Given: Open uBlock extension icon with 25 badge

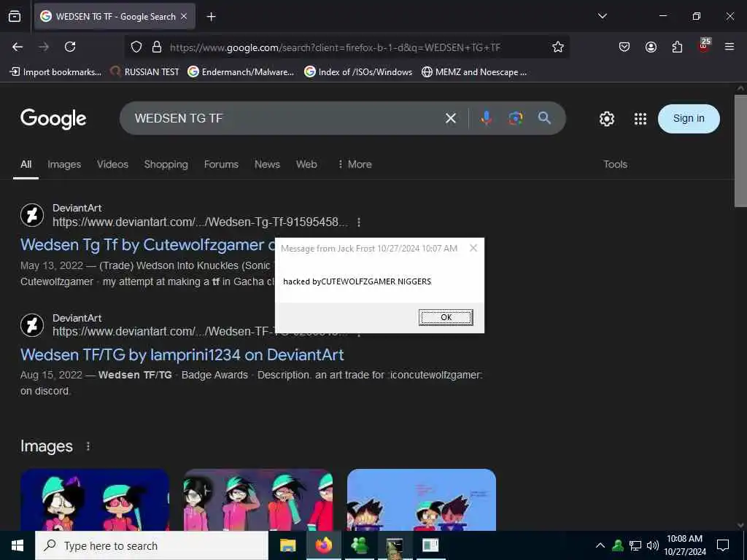Looking at the screenshot, I should 704,46.
